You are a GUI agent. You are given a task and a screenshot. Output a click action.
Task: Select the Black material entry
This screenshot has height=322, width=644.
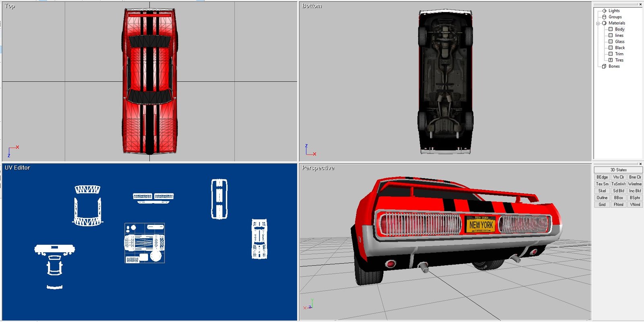620,48
